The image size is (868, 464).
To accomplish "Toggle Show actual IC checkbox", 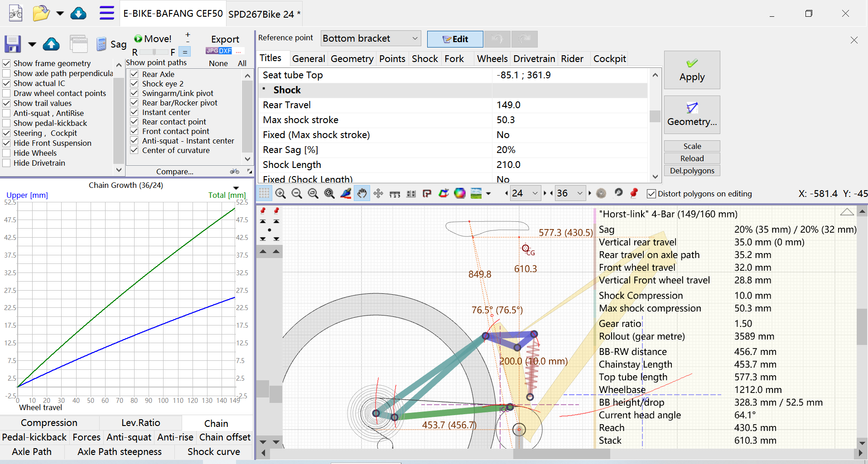I will click(x=7, y=83).
